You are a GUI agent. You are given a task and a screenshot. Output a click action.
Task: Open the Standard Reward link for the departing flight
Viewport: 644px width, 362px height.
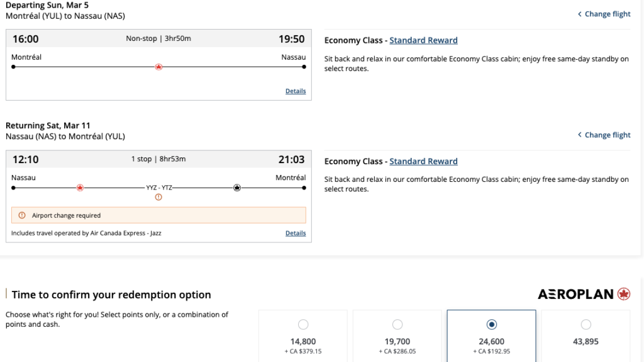pos(423,40)
